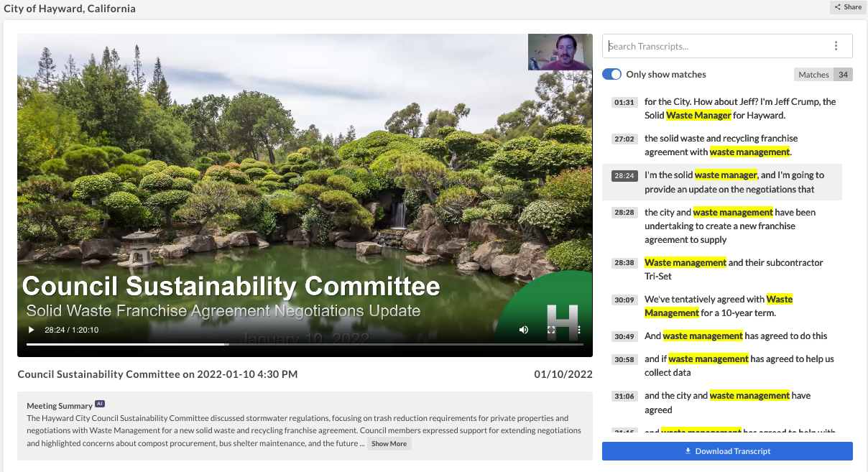
Task: Click the Matches 34 count badge
Action: pos(823,75)
